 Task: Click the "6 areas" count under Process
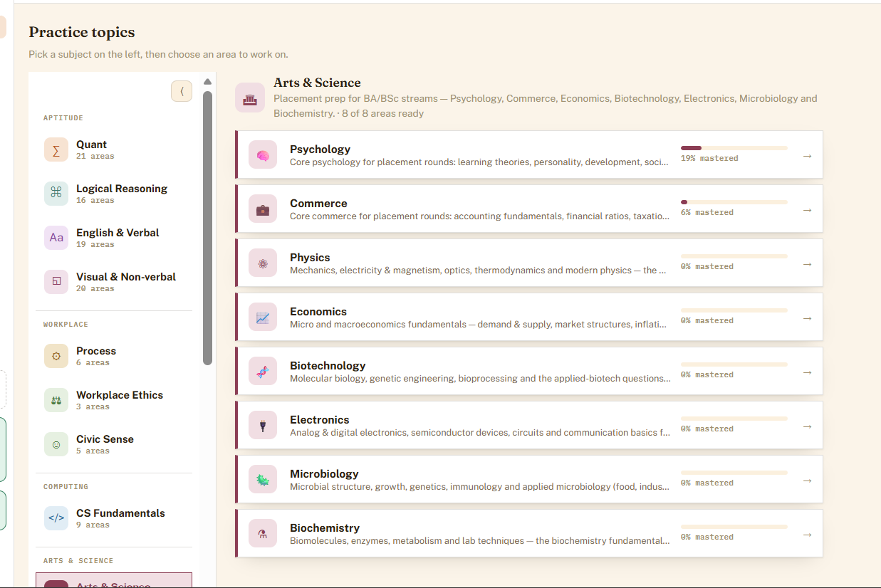[x=93, y=363]
